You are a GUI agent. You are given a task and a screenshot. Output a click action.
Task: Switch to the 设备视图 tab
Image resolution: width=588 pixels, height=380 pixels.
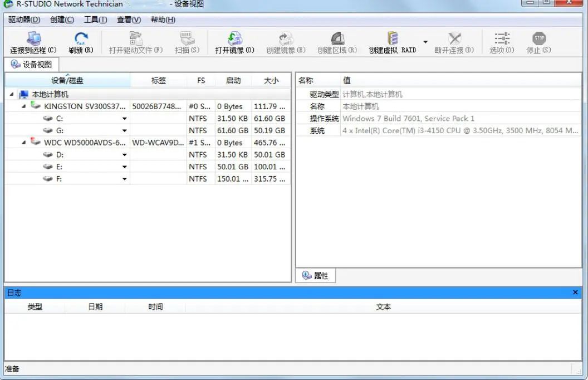(x=32, y=65)
